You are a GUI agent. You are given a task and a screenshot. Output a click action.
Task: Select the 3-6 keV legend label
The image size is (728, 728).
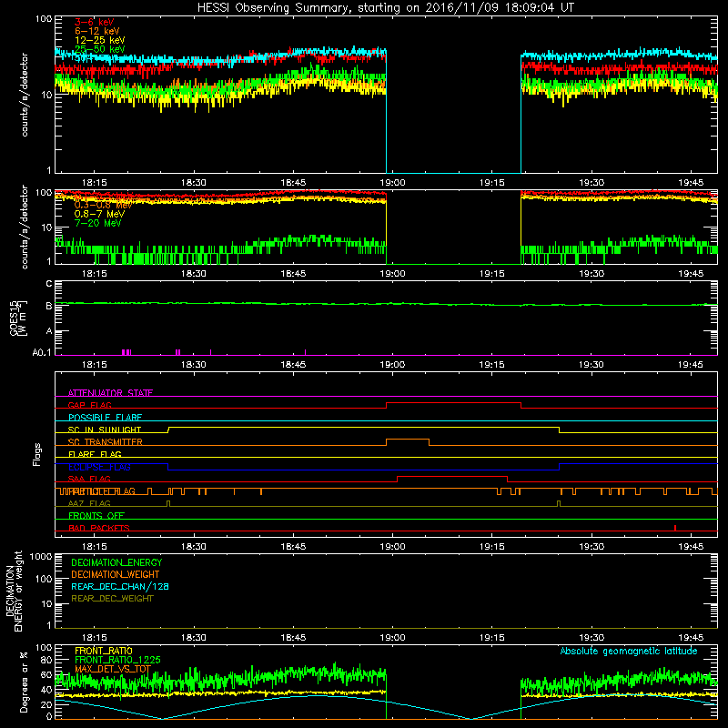(x=95, y=22)
